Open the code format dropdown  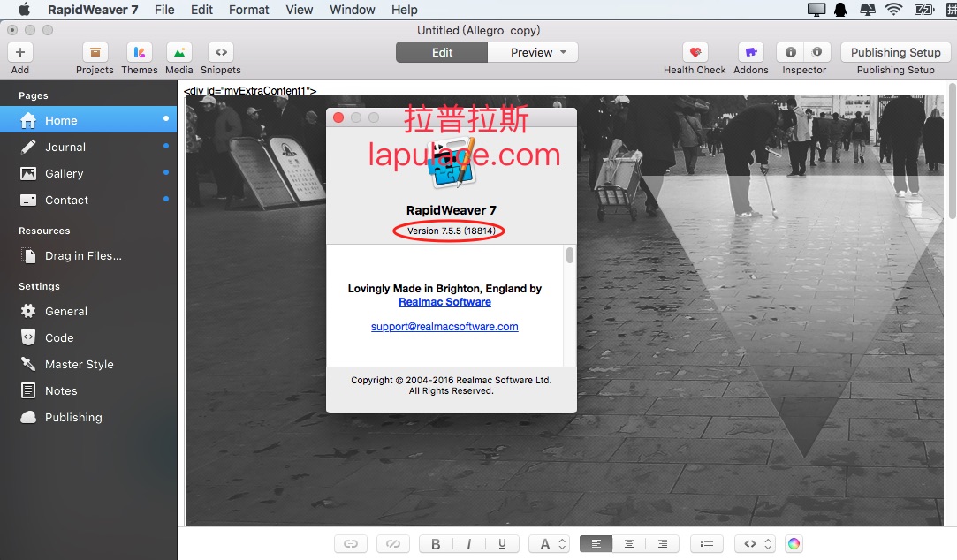(x=756, y=543)
